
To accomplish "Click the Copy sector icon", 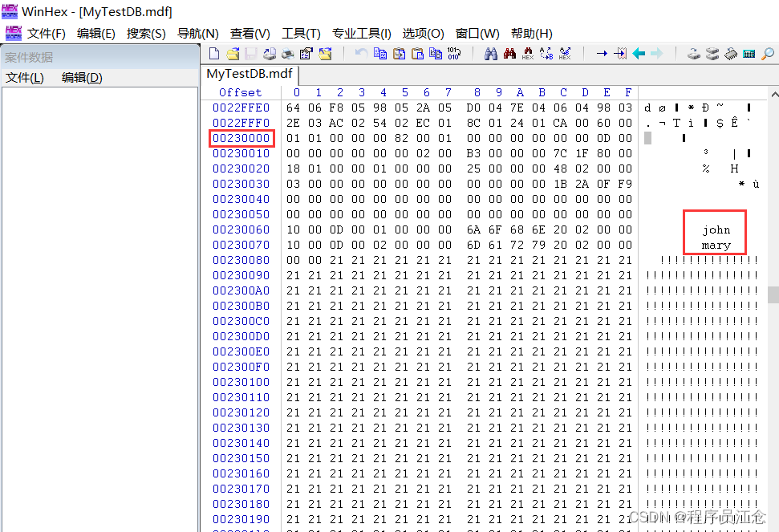I will pos(380,53).
